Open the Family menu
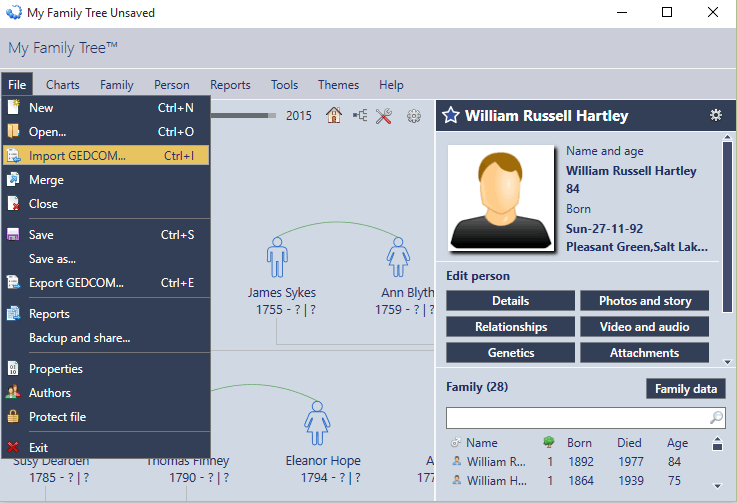Viewport: 737px width, 503px height. click(117, 85)
